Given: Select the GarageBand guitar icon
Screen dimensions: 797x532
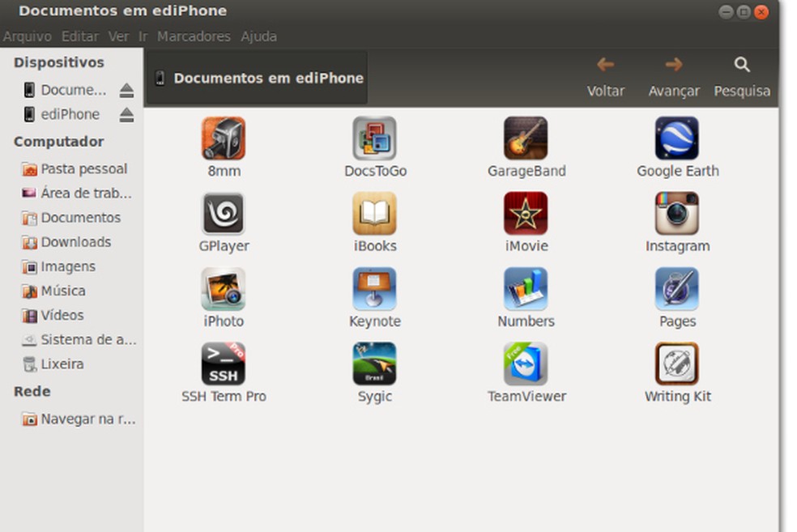Looking at the screenshot, I should [x=526, y=138].
